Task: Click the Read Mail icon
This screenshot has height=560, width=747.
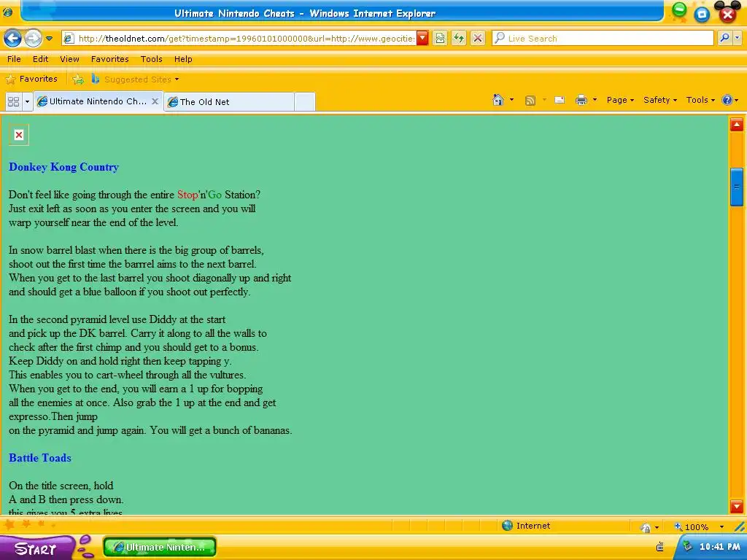Action: [x=560, y=100]
